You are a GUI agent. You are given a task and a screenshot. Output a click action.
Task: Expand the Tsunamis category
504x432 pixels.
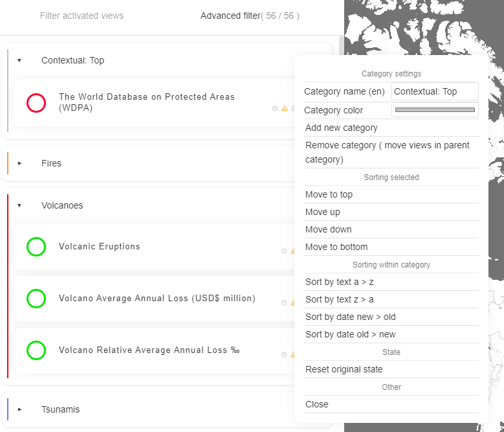tap(19, 409)
